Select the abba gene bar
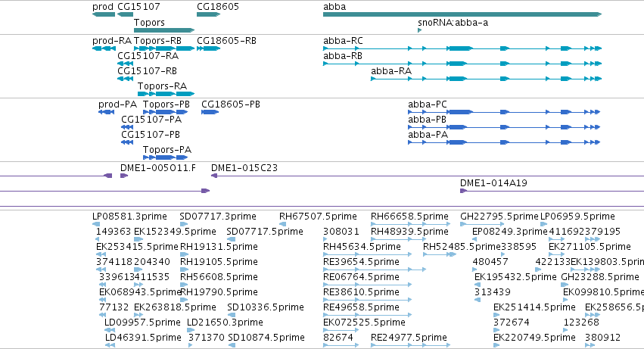This screenshot has width=644, height=349. (x=462, y=14)
